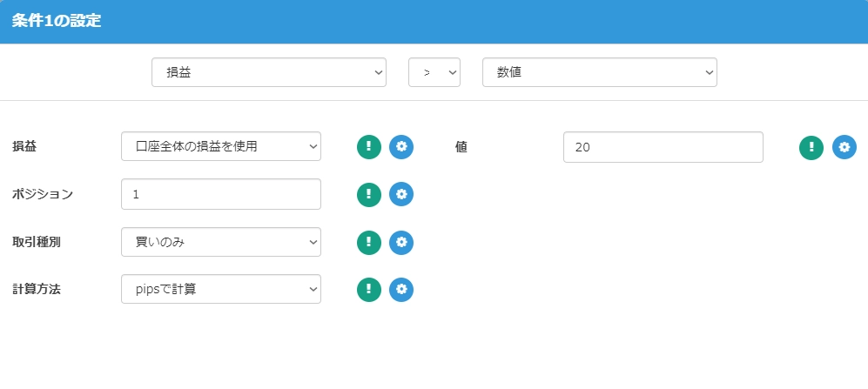
Task: Click the green info icon beside 損益 dropdown
Action: coord(369,147)
